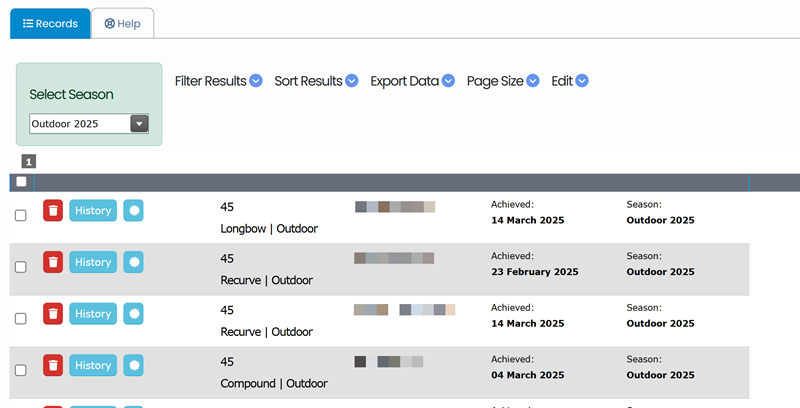Expand the Filter Results menu
This screenshot has height=408, width=800.
click(x=218, y=81)
